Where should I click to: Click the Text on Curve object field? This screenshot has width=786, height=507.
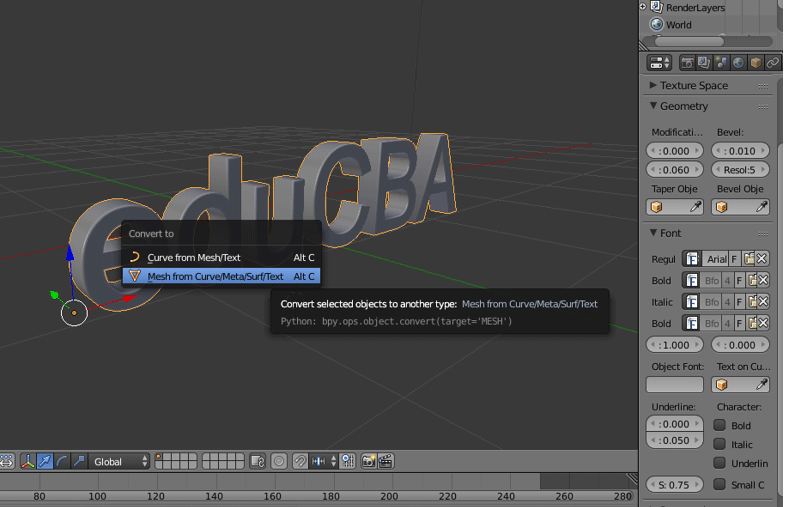click(740, 385)
